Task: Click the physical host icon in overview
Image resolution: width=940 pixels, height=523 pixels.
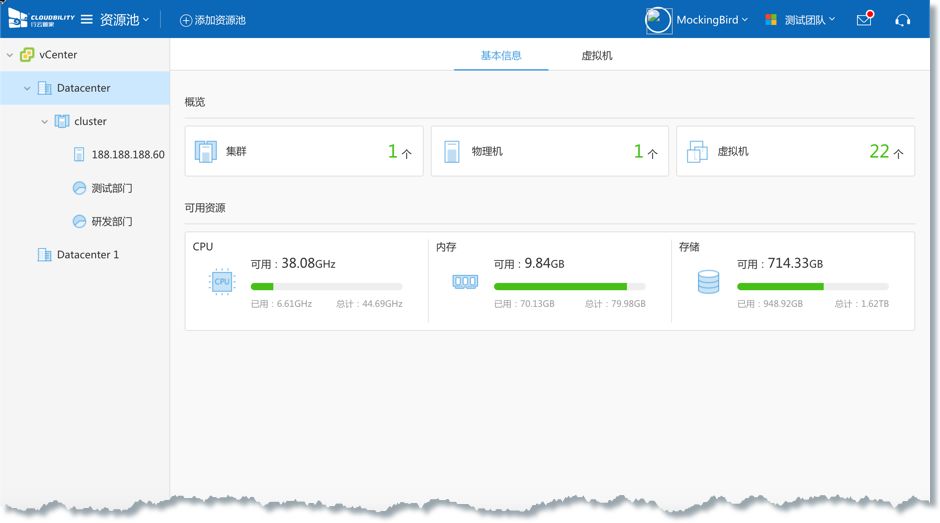Action: point(451,152)
